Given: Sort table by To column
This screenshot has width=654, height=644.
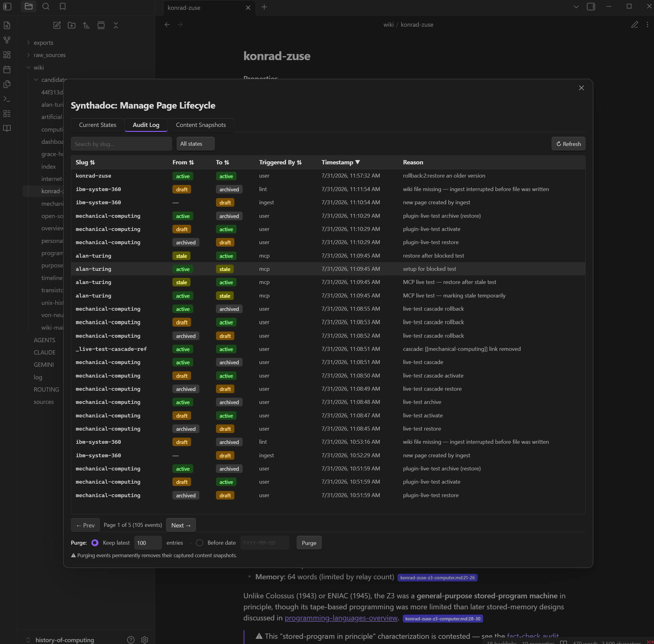Looking at the screenshot, I should (223, 162).
